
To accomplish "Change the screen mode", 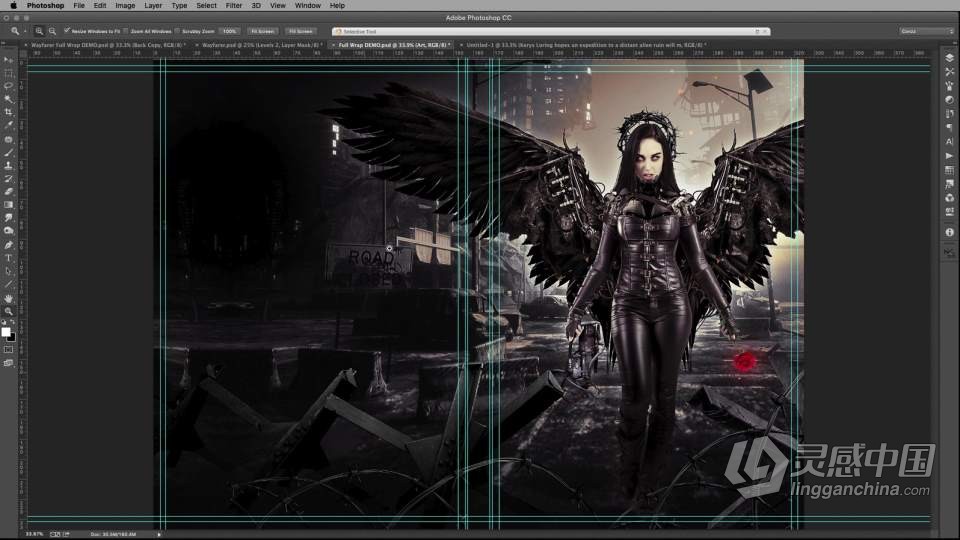I will coord(8,363).
